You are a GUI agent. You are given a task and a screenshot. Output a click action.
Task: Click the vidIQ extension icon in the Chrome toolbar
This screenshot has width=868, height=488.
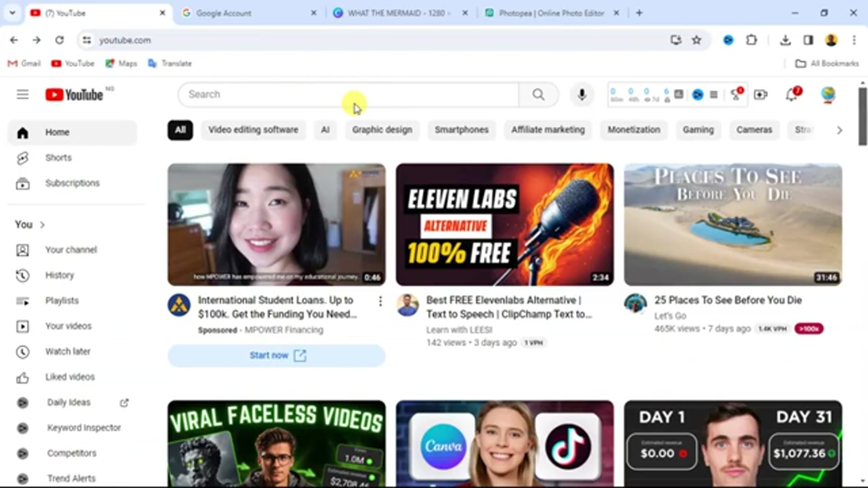pyautogui.click(x=728, y=40)
